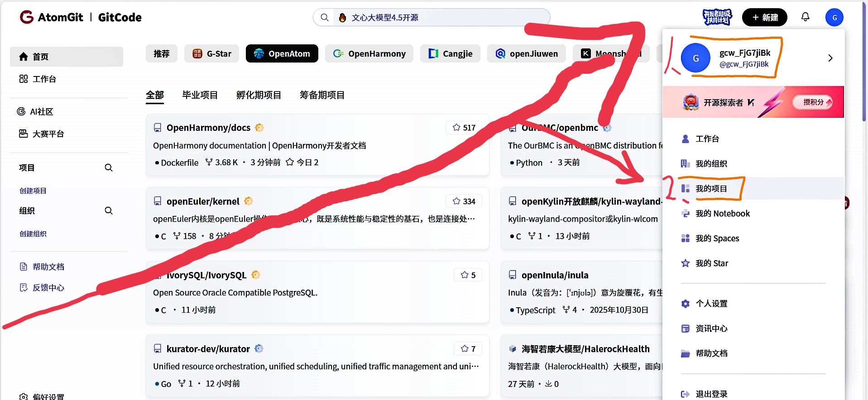This screenshot has width=868, height=400.
Task: Search organizations using the 组织 magnifier icon
Action: pos(109,210)
